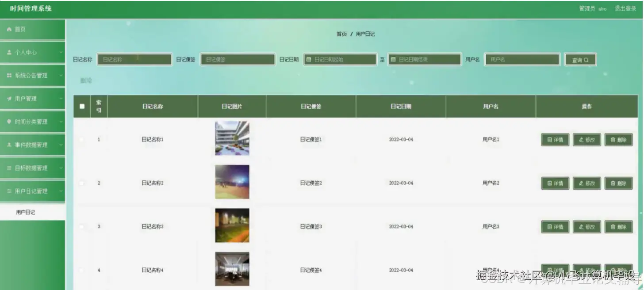Viewport: 644px width, 290px height.
Task: Click 删除 for 日记名称2 row
Action: pyautogui.click(x=618, y=183)
